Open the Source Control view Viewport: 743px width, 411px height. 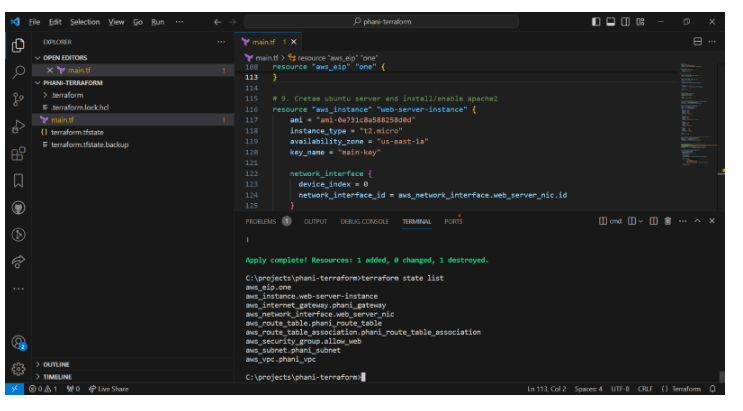coord(18,99)
